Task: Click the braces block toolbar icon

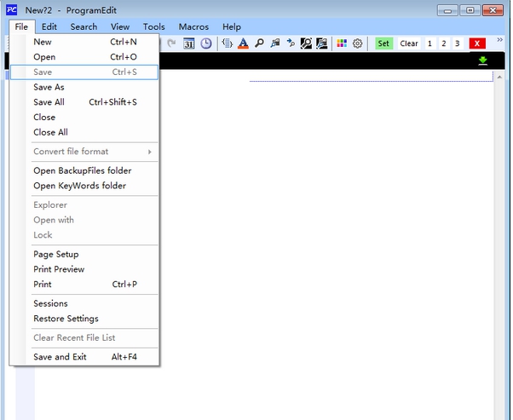Action: coord(227,43)
